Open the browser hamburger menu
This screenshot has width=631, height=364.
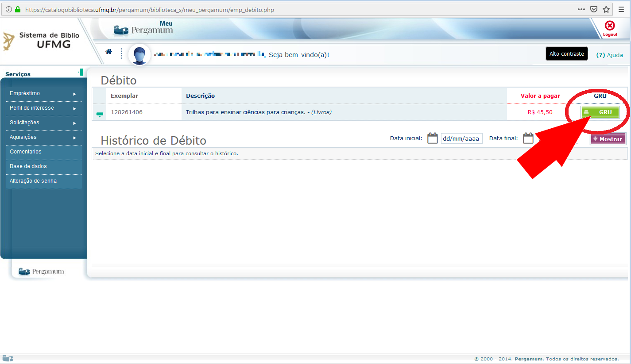point(621,9)
